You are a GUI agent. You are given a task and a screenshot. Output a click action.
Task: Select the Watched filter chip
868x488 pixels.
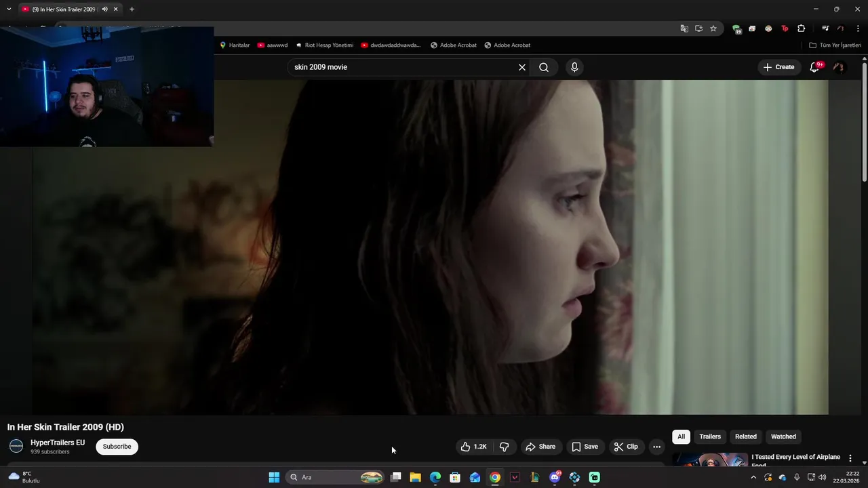click(x=783, y=436)
